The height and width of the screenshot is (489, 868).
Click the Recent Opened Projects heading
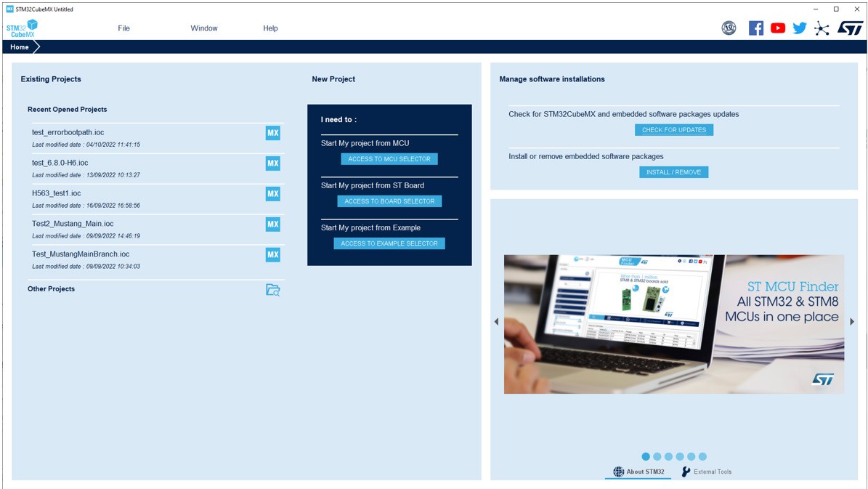[67, 110]
